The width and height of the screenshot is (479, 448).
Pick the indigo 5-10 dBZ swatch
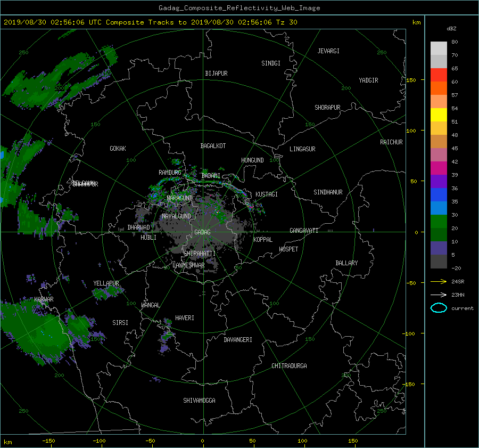click(439, 248)
